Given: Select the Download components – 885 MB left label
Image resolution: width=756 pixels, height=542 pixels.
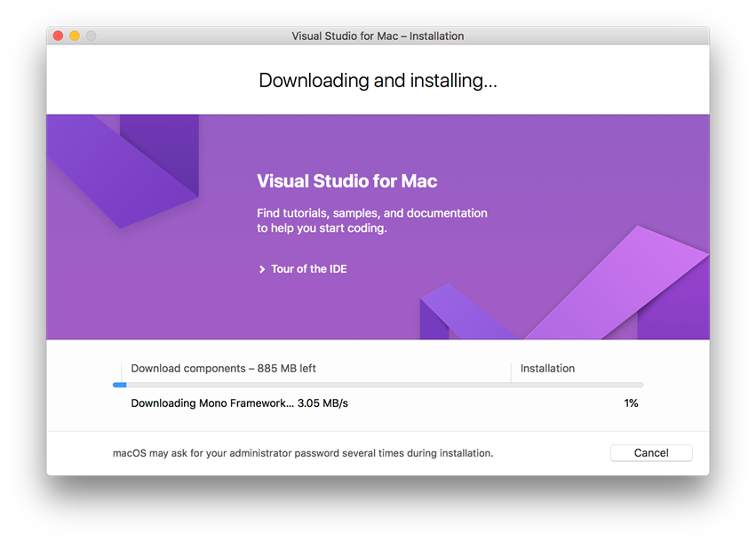Looking at the screenshot, I should (x=223, y=369).
